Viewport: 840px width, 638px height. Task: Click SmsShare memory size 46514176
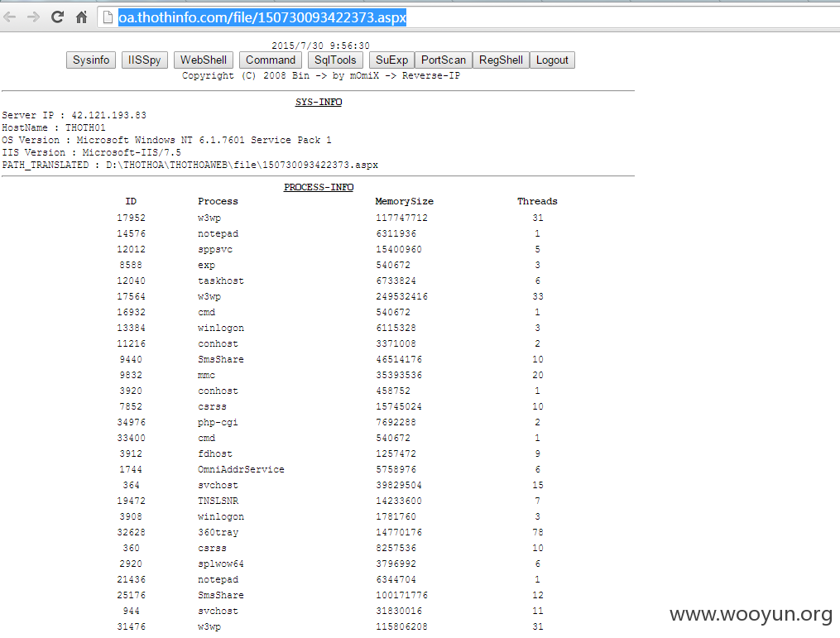399,359
